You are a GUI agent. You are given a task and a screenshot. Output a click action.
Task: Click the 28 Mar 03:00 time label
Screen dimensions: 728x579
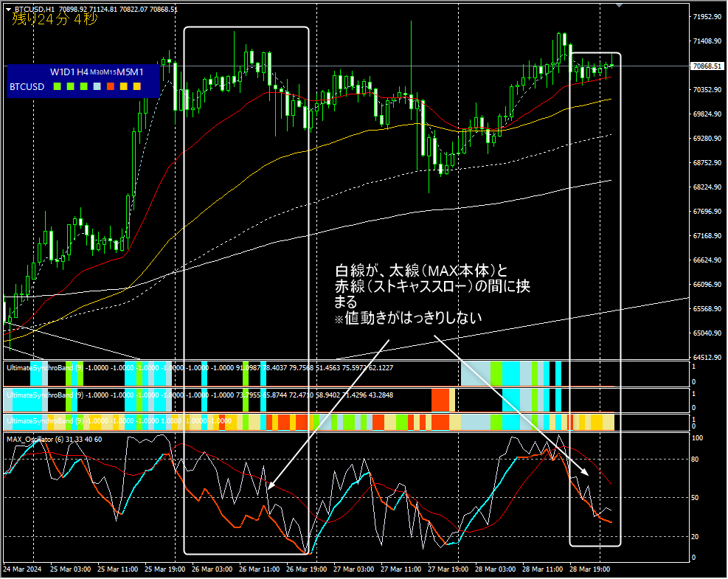[496, 569]
